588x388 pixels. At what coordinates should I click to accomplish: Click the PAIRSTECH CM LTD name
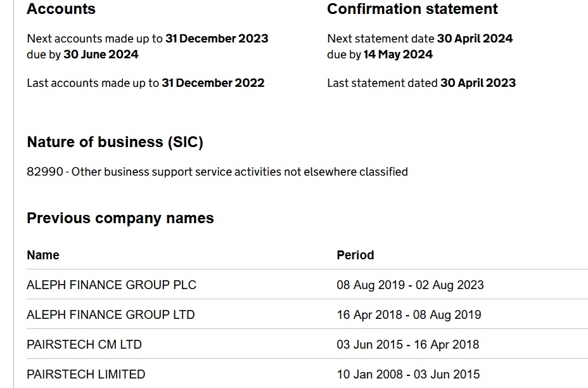[x=84, y=344]
